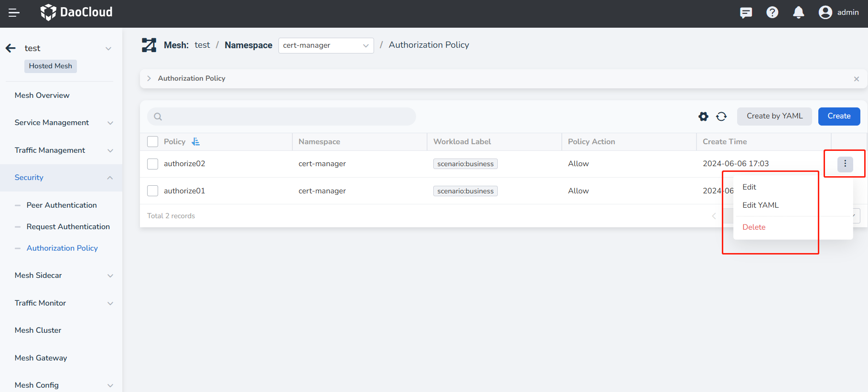Screen dimensions: 868x392
Task: Open table column settings gear
Action: pyautogui.click(x=703, y=117)
